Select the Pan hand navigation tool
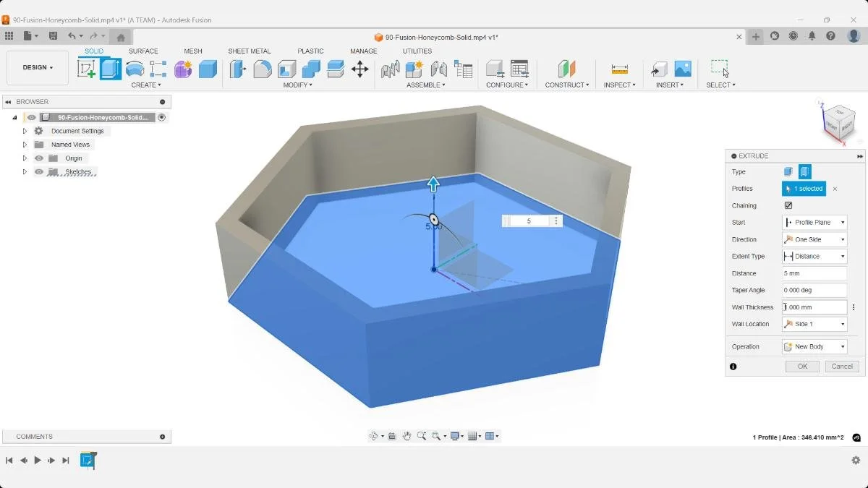 [x=407, y=436]
